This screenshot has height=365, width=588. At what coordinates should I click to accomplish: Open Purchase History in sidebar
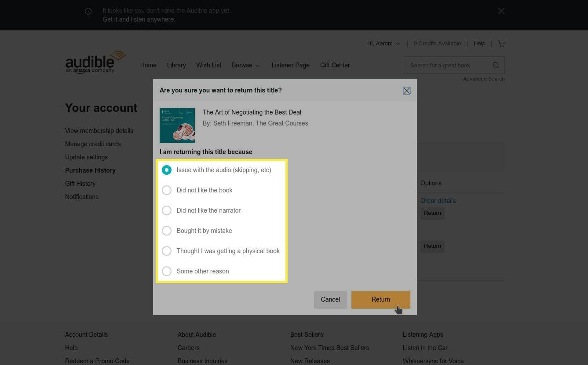click(90, 170)
